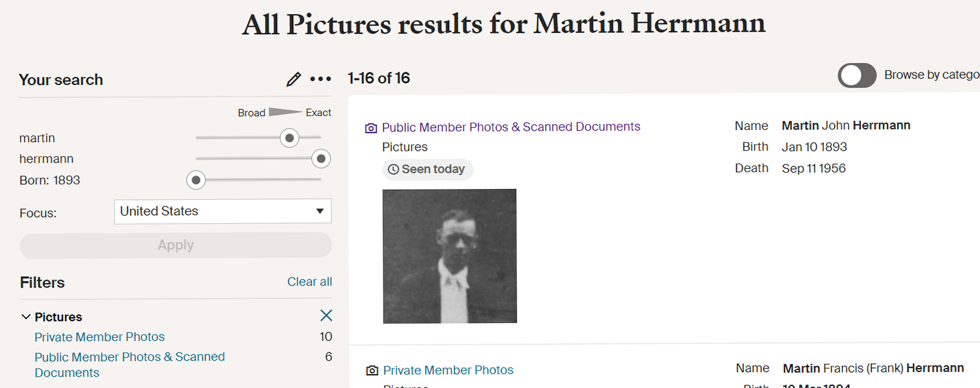The height and width of the screenshot is (388, 980).
Task: Click the Apply button
Action: [x=176, y=245]
